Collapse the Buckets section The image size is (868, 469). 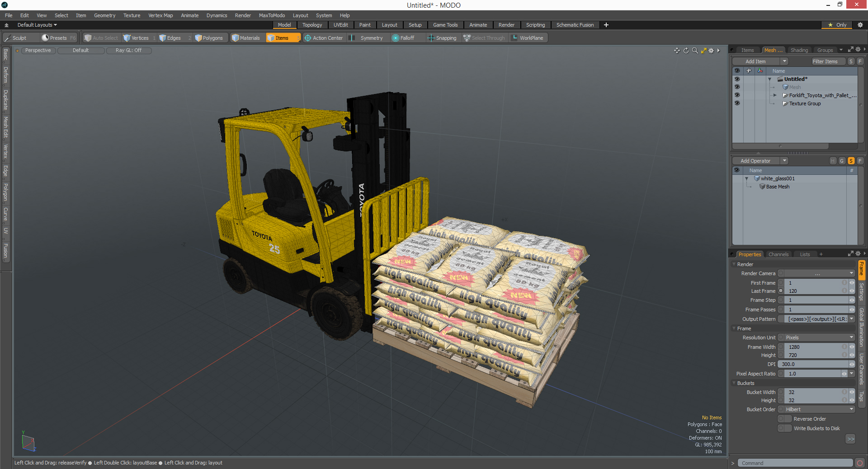pyautogui.click(x=734, y=383)
